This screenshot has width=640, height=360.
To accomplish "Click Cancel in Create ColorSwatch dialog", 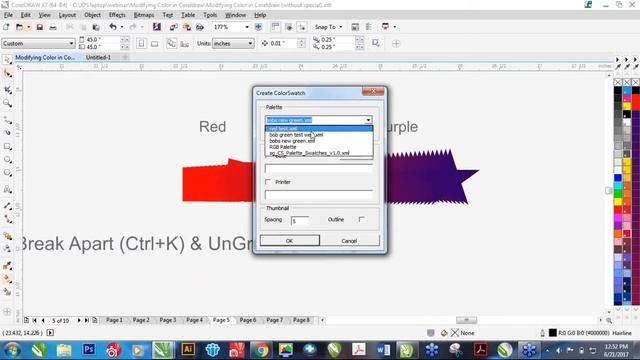I will tap(349, 241).
